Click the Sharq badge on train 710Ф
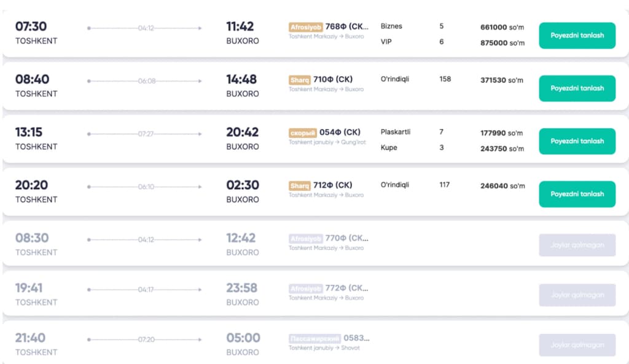629x364 pixels. [x=300, y=80]
